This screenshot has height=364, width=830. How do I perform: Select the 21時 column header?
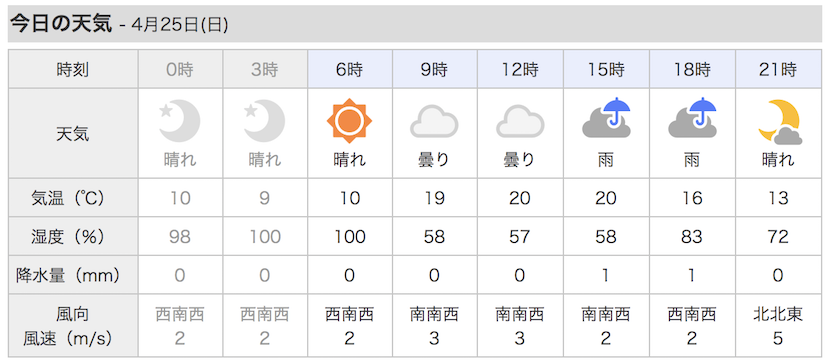point(779,69)
